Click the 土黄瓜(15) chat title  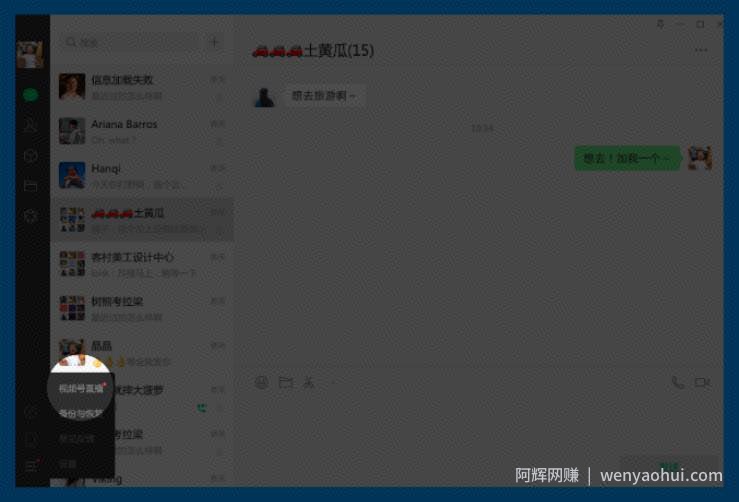(313, 50)
